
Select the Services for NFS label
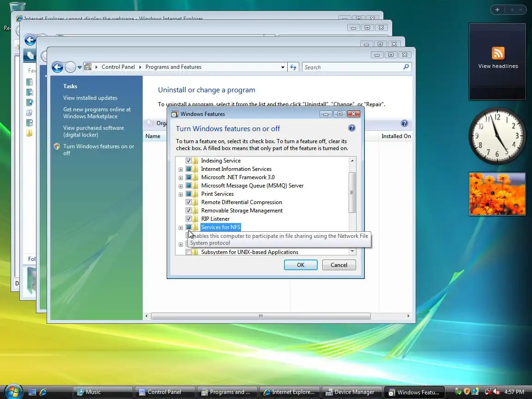221,227
